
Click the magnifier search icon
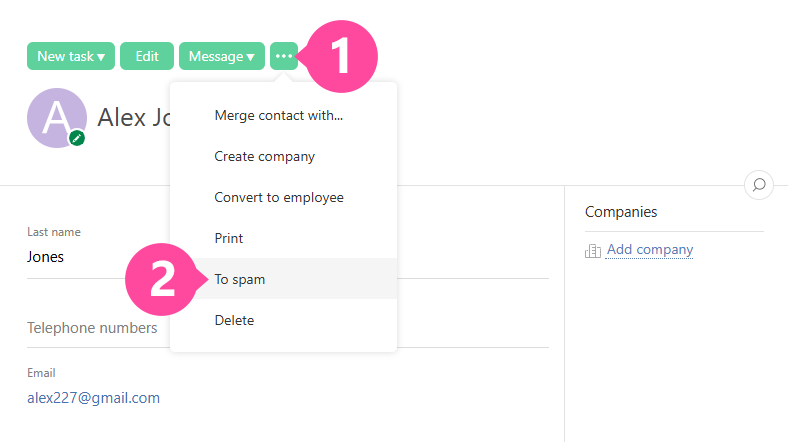click(759, 185)
